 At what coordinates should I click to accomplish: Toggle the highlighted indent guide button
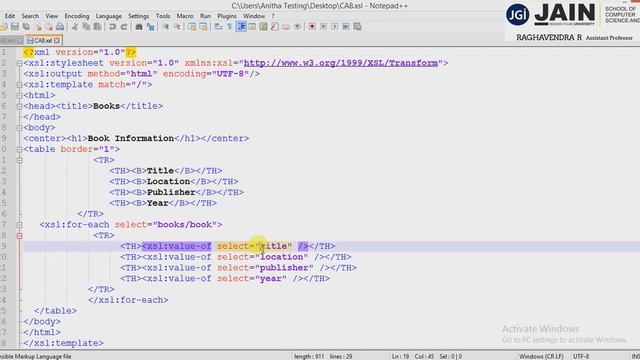tap(241, 27)
